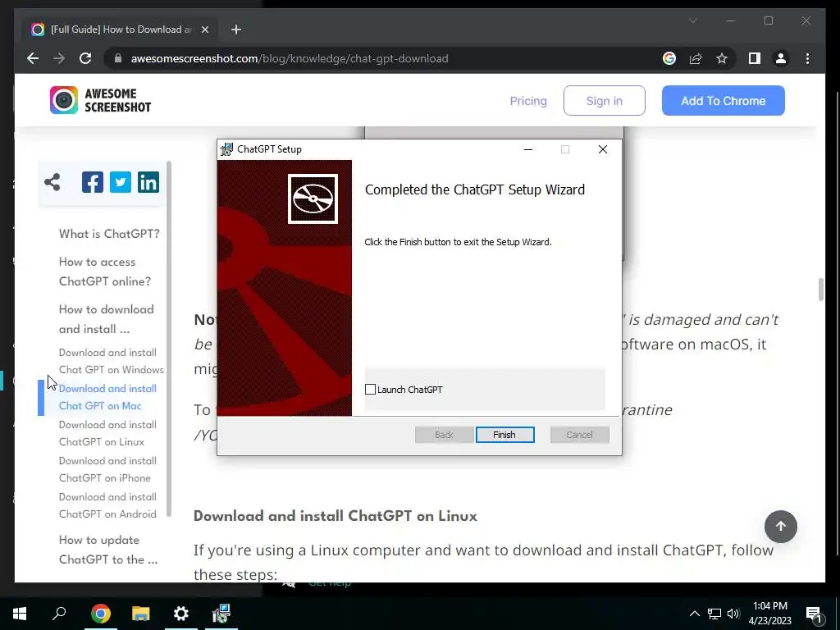The image size is (840, 630).
Task: Tick the Launch ChatGPT checkbox
Action: tap(370, 390)
